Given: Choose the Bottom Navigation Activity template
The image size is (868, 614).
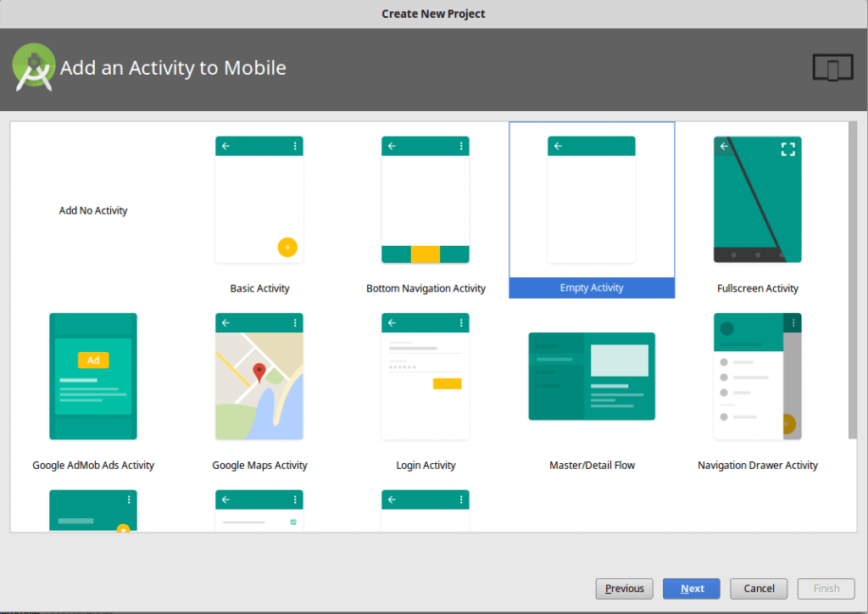Looking at the screenshot, I should [x=426, y=199].
